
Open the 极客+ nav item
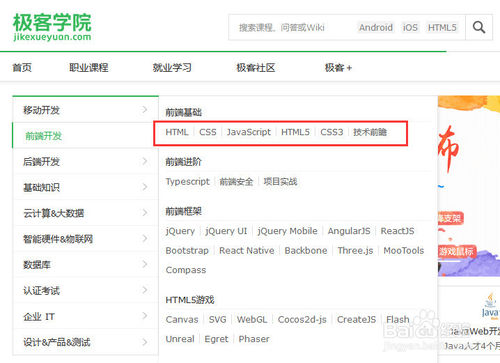click(x=338, y=68)
